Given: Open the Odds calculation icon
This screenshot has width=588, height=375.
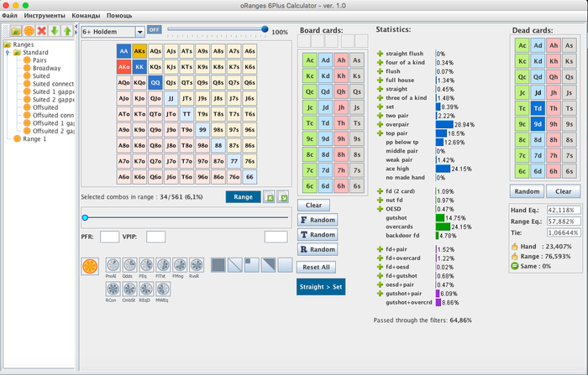Looking at the screenshot, I should tap(129, 265).
